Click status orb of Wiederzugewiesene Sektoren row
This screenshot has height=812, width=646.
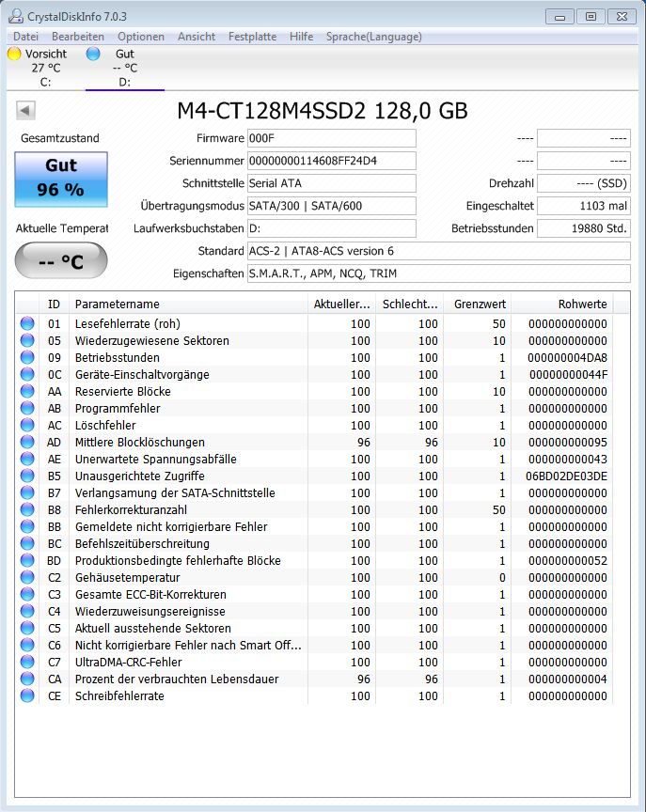pos(27,340)
